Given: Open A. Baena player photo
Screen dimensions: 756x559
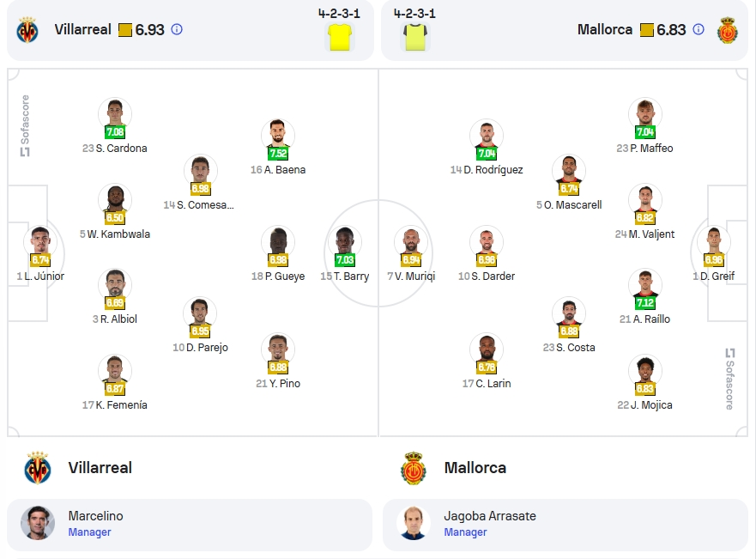Looking at the screenshot, I should (278, 134).
